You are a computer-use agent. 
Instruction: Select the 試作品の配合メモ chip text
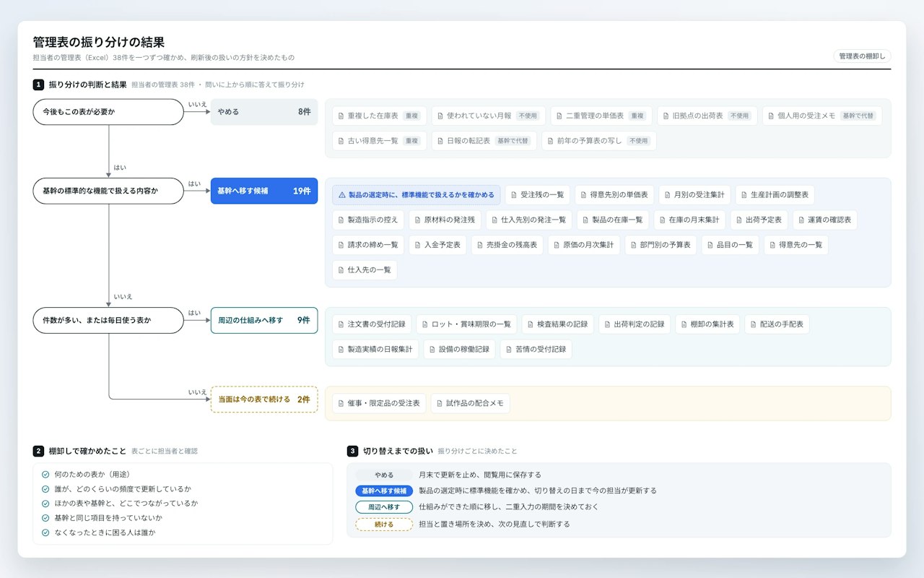(x=475, y=403)
